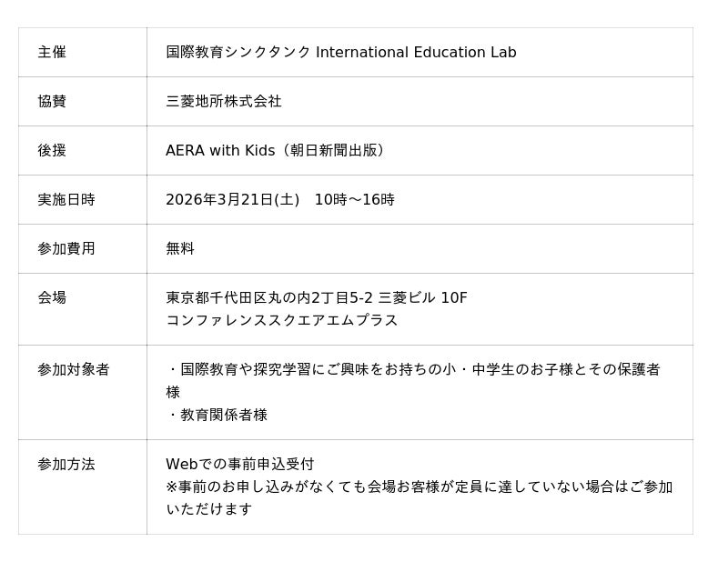Viewport: 728px width, 562px height.
Task: Click the 協賛 label cell
Action: tap(52, 102)
